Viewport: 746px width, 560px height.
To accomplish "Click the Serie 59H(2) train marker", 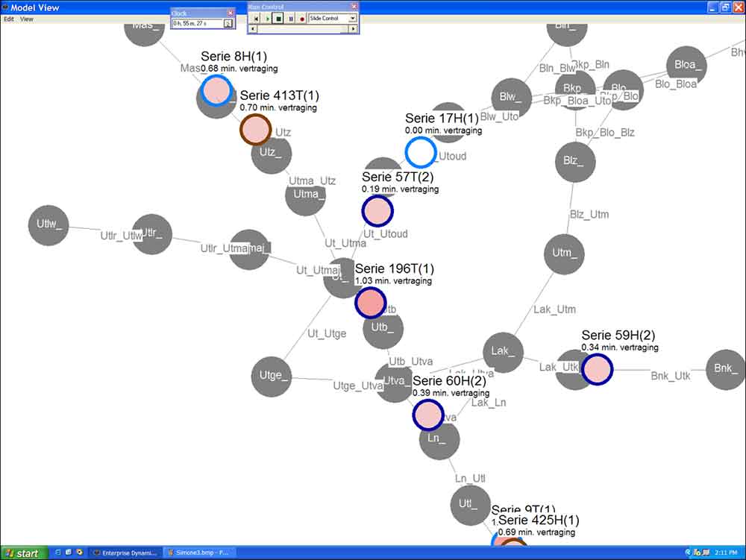I will pos(596,369).
